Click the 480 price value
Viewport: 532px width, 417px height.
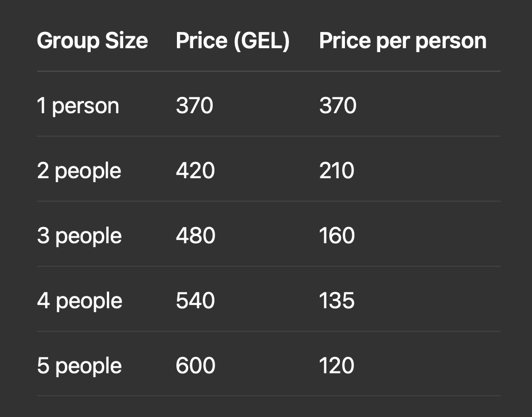pos(196,235)
